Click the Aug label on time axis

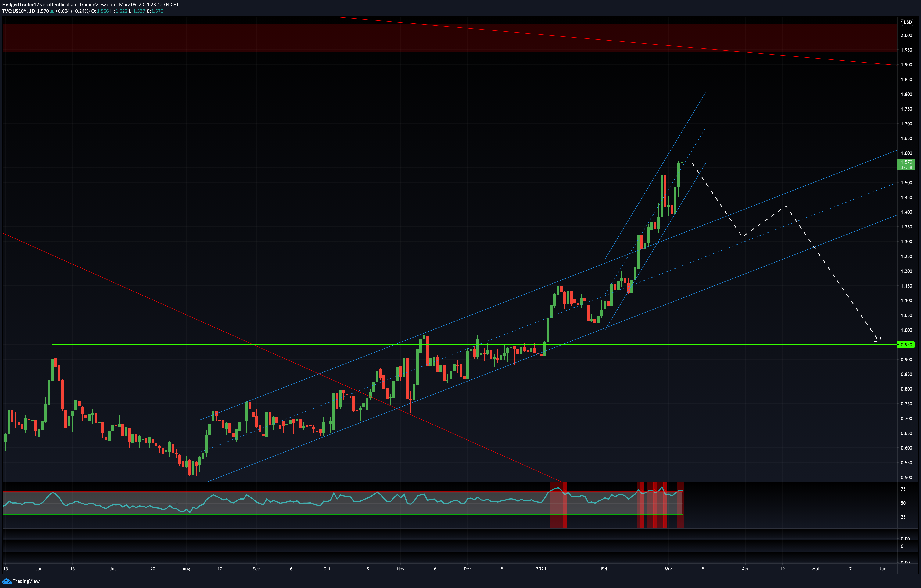pyautogui.click(x=186, y=569)
